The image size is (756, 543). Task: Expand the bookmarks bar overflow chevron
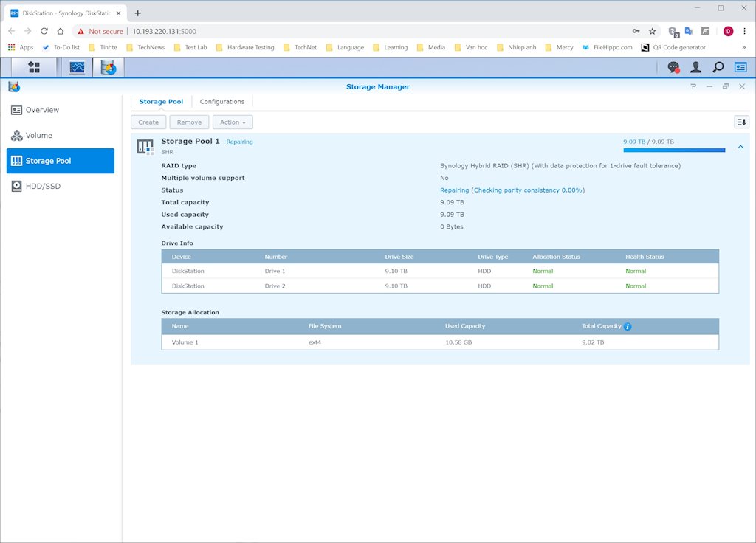pos(743,47)
